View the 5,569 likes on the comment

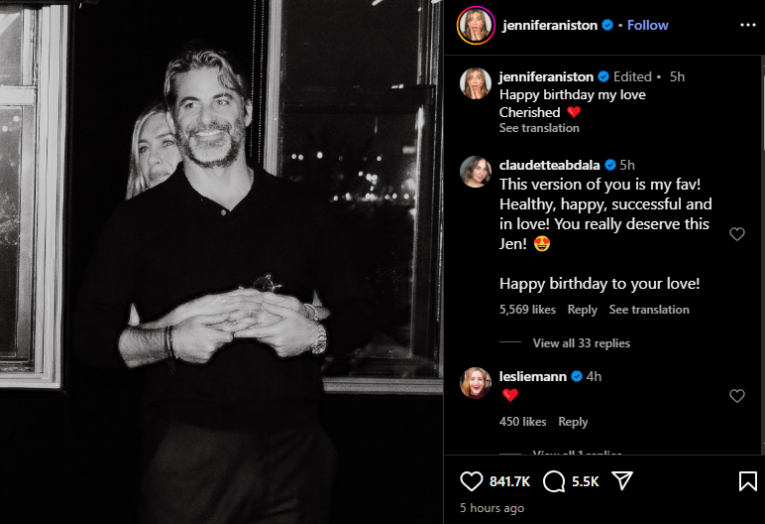(527, 310)
